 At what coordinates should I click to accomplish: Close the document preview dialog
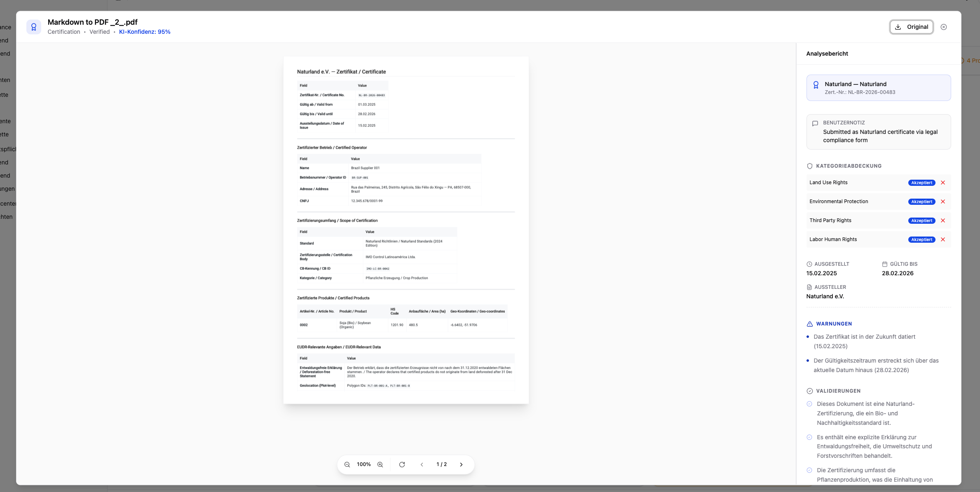[x=944, y=27]
